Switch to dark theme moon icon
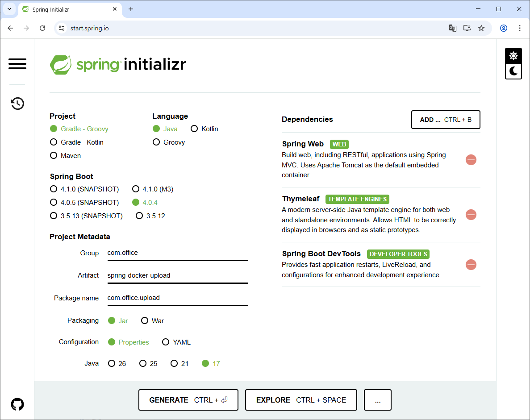Viewport: 530px width, 420px height. click(513, 71)
